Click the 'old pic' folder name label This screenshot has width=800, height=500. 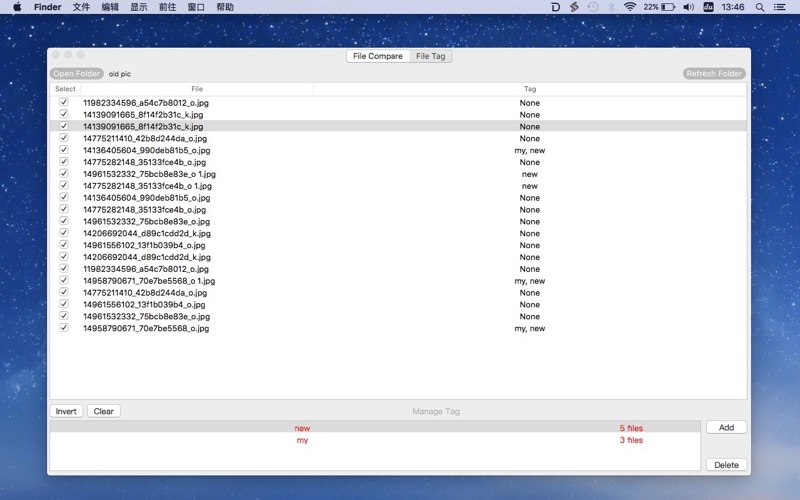pos(119,74)
